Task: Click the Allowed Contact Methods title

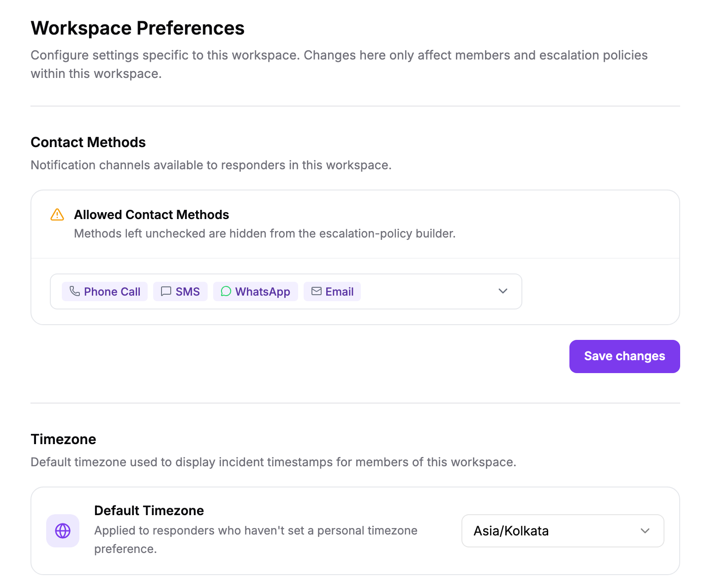Action: (151, 214)
